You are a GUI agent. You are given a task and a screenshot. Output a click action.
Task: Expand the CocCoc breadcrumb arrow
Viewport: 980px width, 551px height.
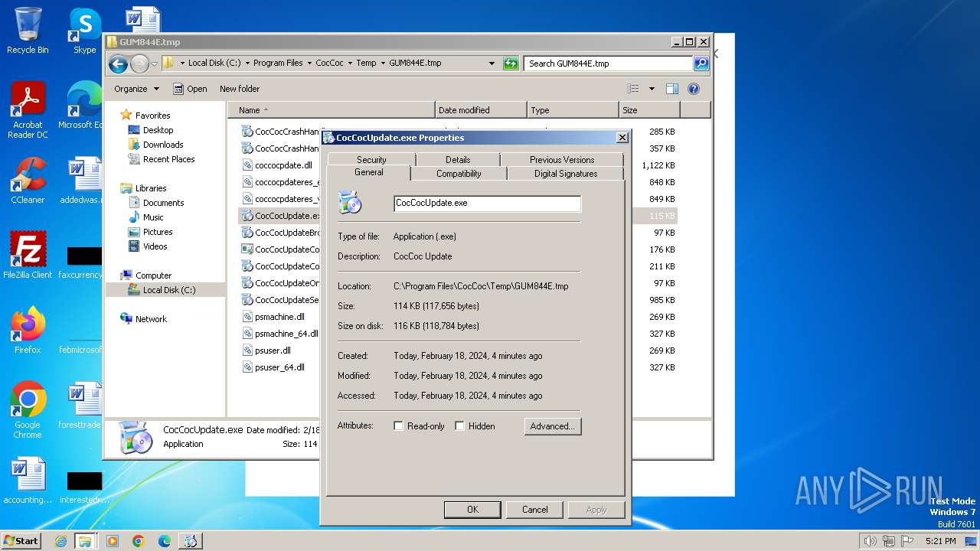point(350,64)
